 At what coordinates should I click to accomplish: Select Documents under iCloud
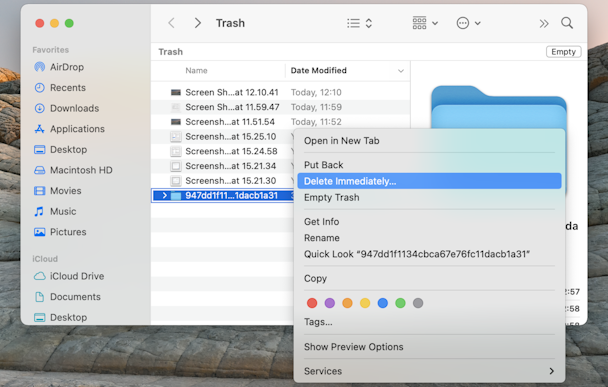click(67, 297)
